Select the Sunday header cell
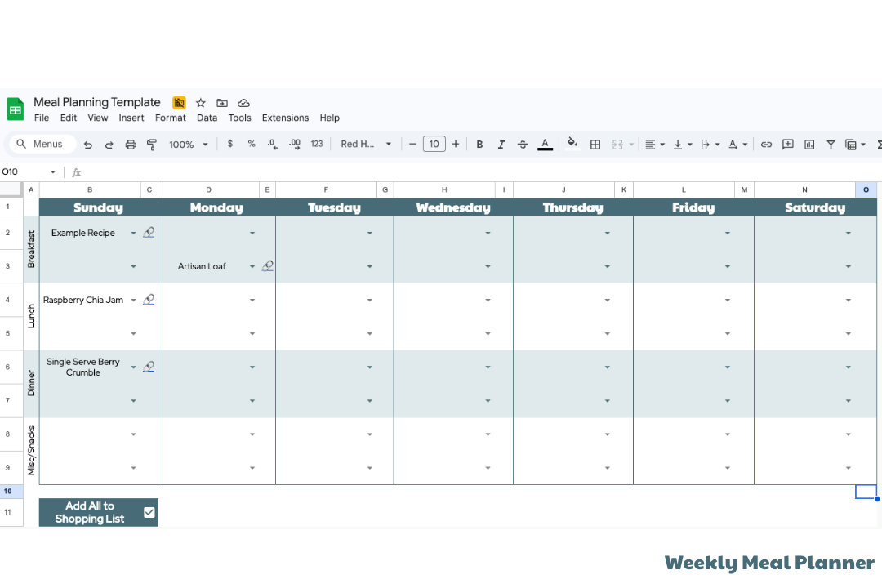Viewport: 882px width, 588px height. (99, 207)
